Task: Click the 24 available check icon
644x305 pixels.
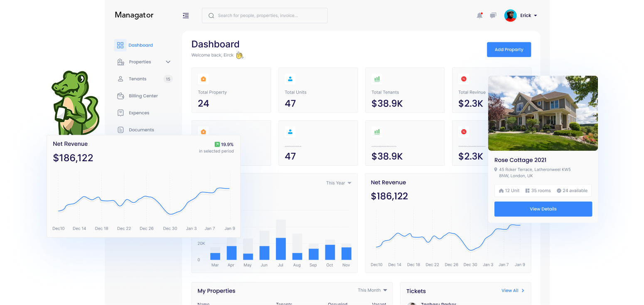Action: pyautogui.click(x=559, y=191)
